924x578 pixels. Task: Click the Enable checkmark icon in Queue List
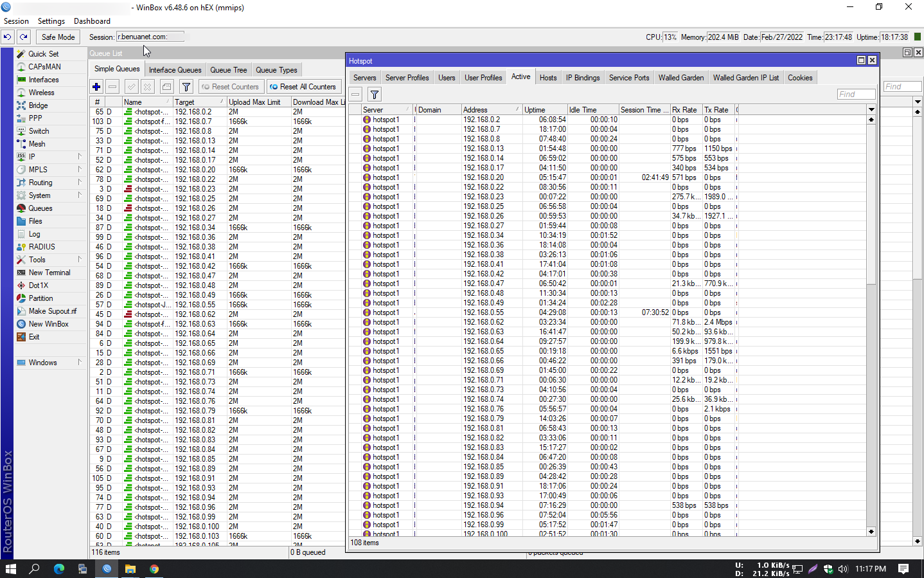(132, 87)
